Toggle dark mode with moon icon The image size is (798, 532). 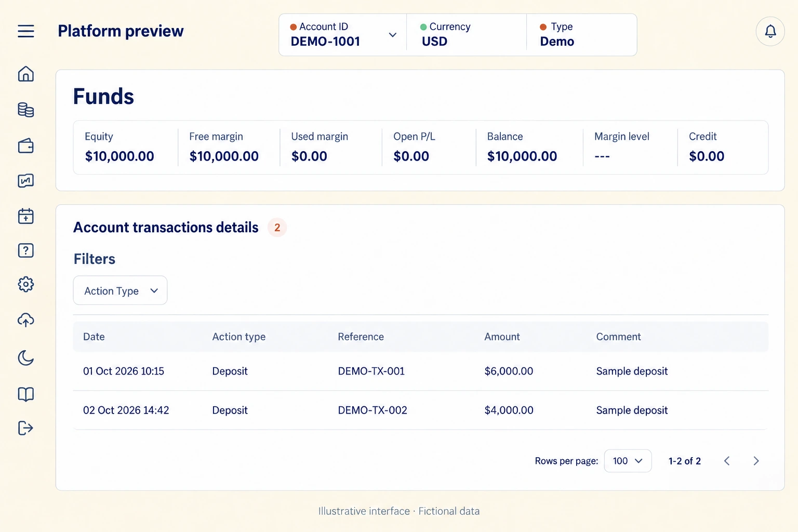26,358
